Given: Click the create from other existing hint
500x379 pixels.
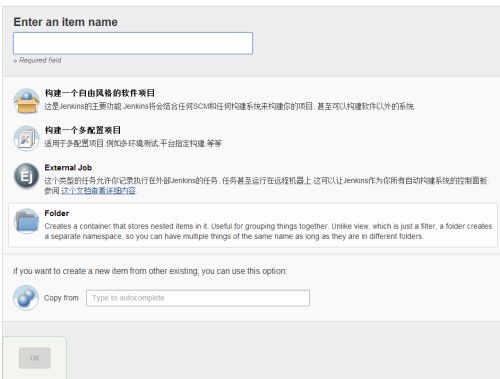Looking at the screenshot, I should coord(150,271).
